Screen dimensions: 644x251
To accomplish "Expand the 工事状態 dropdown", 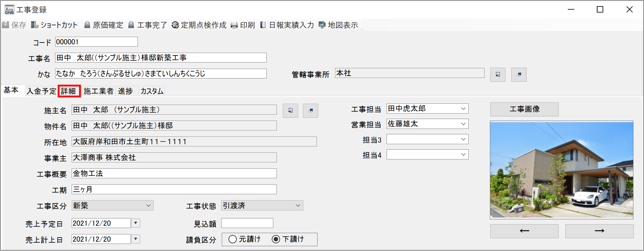I will click(x=298, y=206).
